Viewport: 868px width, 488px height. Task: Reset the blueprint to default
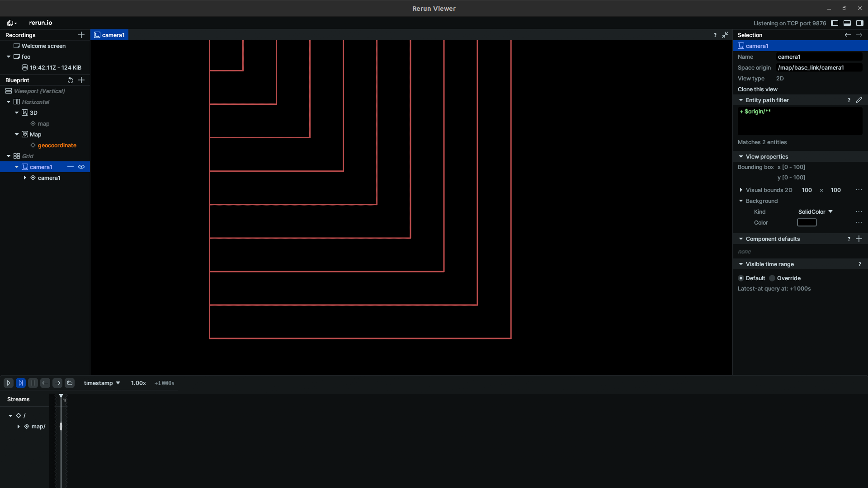point(71,80)
